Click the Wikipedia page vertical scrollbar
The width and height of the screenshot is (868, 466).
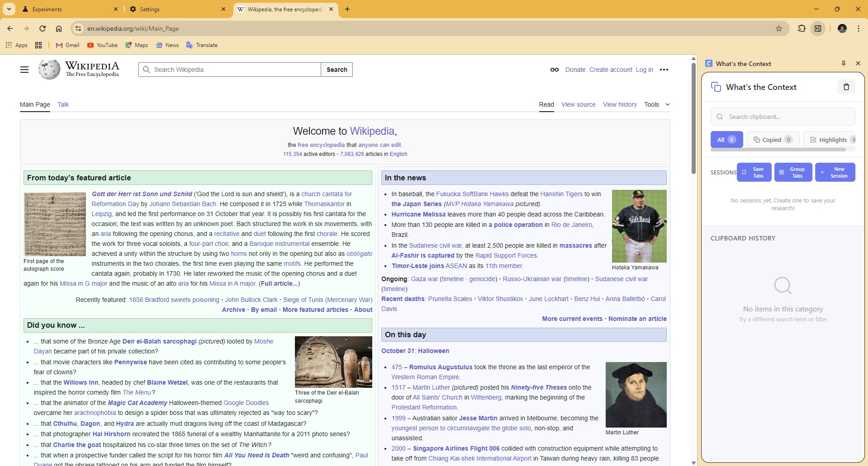693,118
